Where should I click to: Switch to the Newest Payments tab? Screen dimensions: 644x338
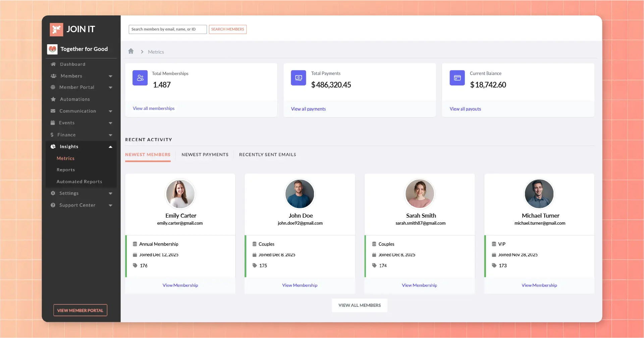[x=205, y=155]
